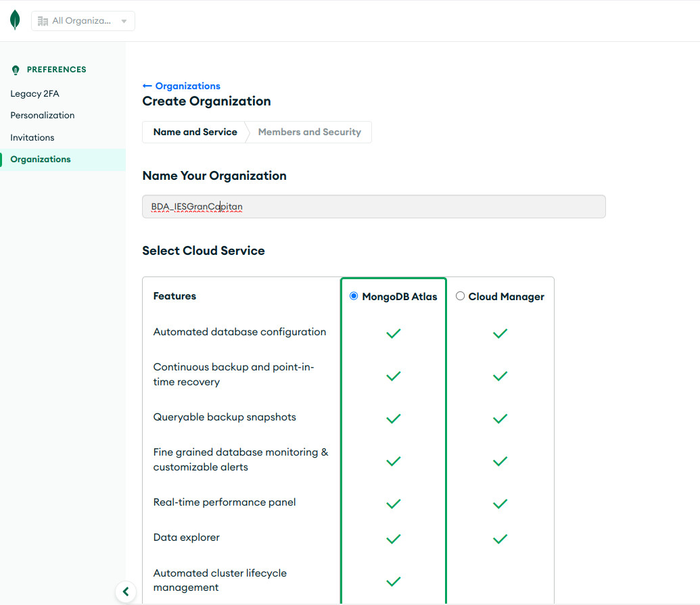Open Legacy 2FA preferences
The width and height of the screenshot is (700, 605).
point(34,94)
